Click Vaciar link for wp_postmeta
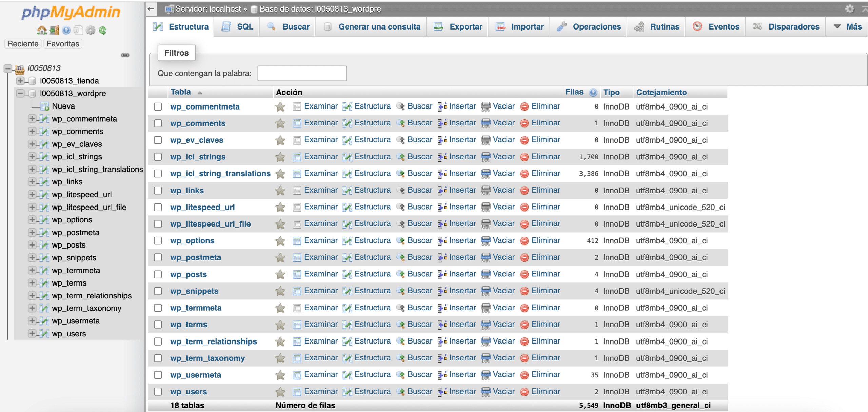 pos(503,257)
